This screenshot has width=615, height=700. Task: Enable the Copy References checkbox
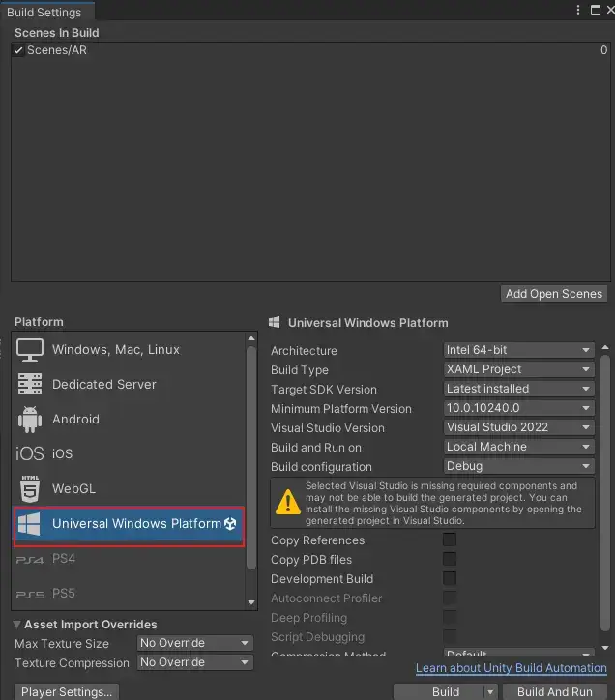(x=449, y=540)
